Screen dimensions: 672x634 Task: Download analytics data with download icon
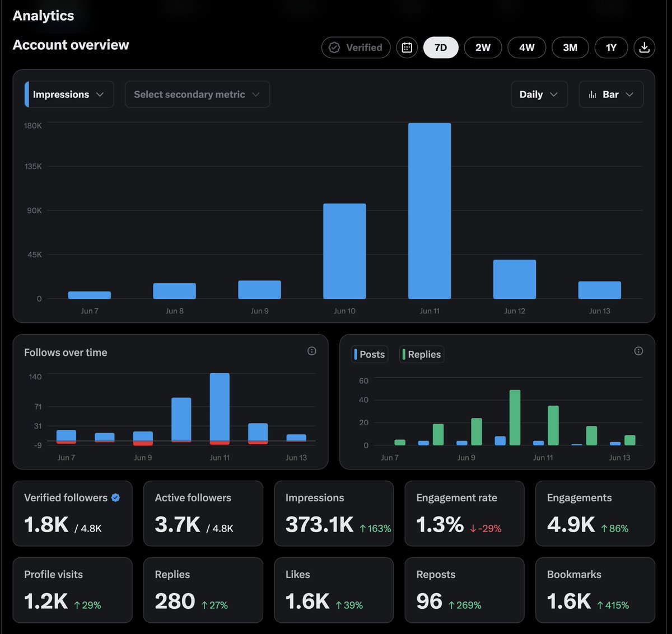[644, 48]
